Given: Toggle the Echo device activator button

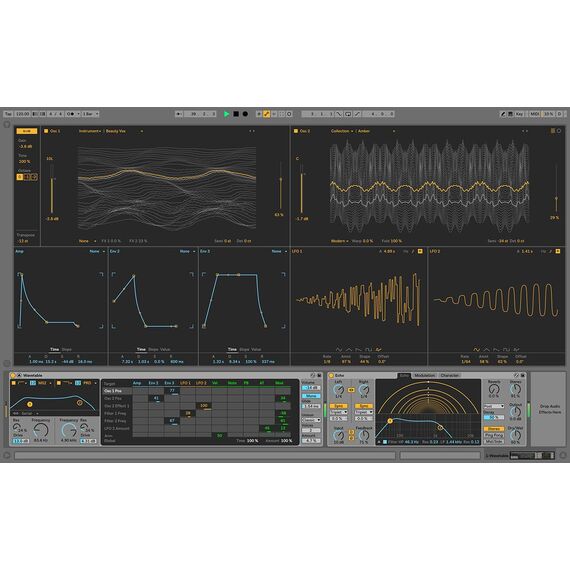Looking at the screenshot, I should (331, 375).
